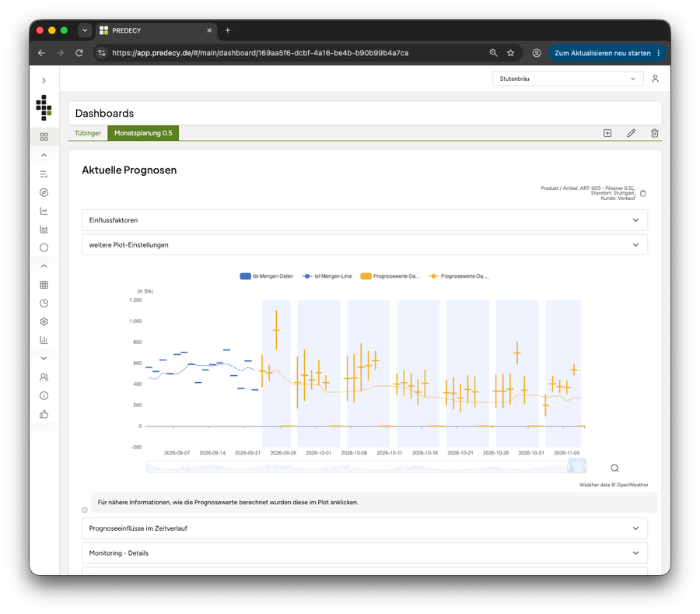Open the area chart icon in sidebar

[44, 230]
